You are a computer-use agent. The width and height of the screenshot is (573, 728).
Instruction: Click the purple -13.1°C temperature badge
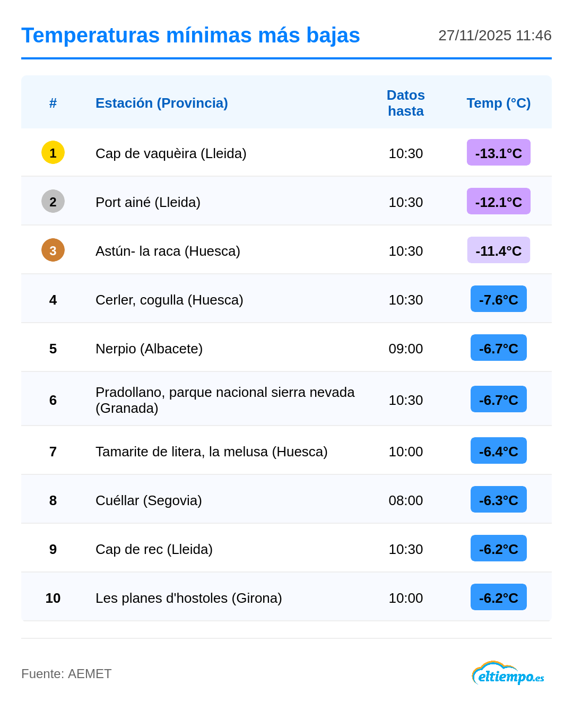498,153
